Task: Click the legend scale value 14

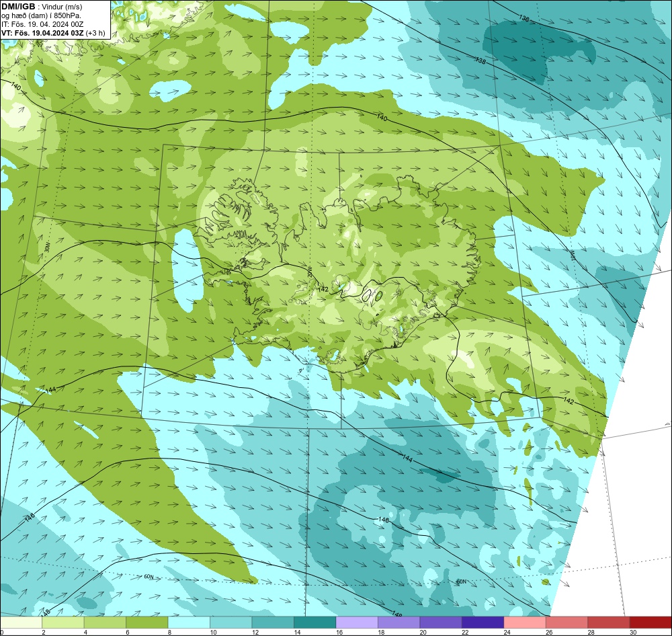Action: [297, 632]
